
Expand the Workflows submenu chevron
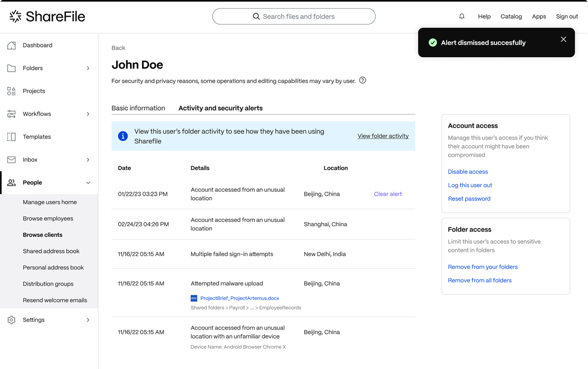[88, 114]
